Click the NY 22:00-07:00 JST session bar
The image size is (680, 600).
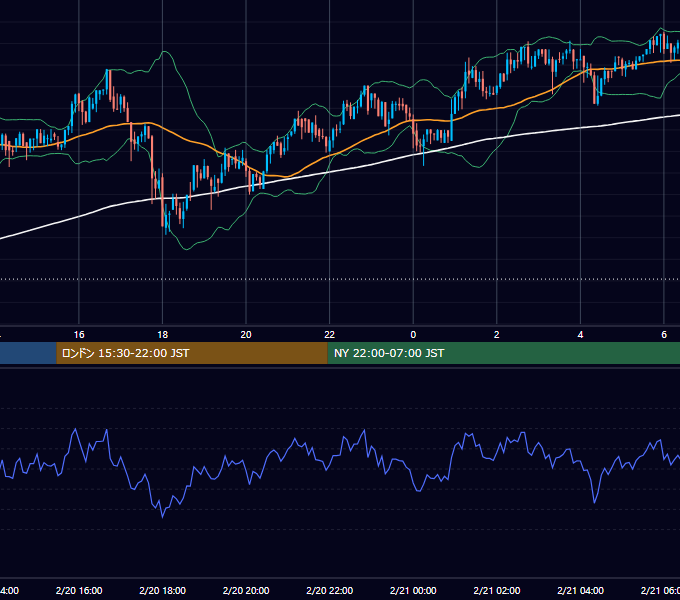pyautogui.click(x=503, y=353)
